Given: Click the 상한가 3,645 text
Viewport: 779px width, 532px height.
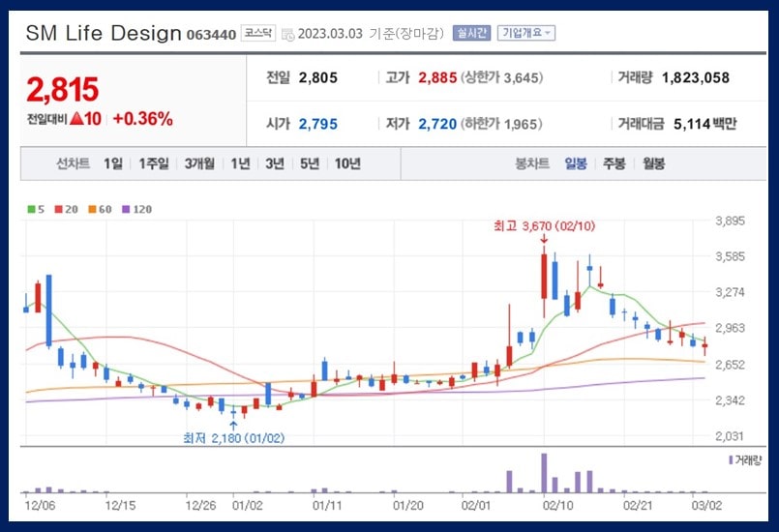Looking at the screenshot, I should [x=502, y=78].
